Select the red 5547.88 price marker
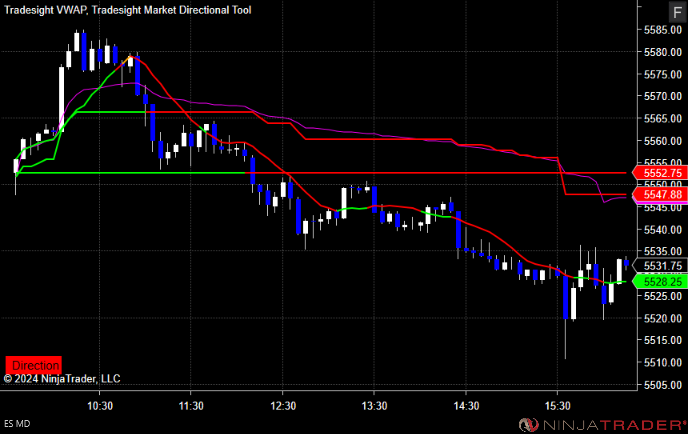 click(660, 194)
